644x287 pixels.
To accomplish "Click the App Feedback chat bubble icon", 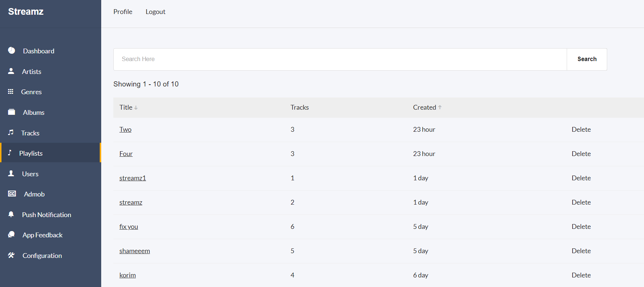I will (11, 234).
